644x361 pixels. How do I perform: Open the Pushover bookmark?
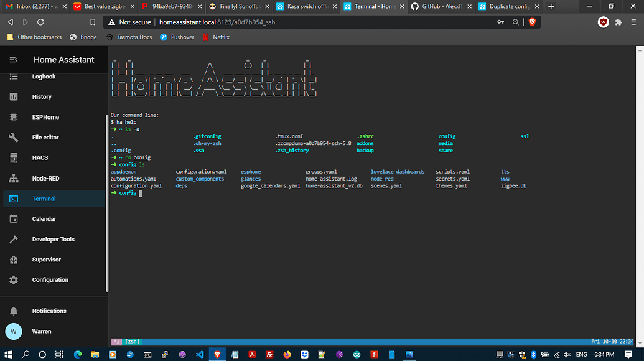[x=177, y=37]
